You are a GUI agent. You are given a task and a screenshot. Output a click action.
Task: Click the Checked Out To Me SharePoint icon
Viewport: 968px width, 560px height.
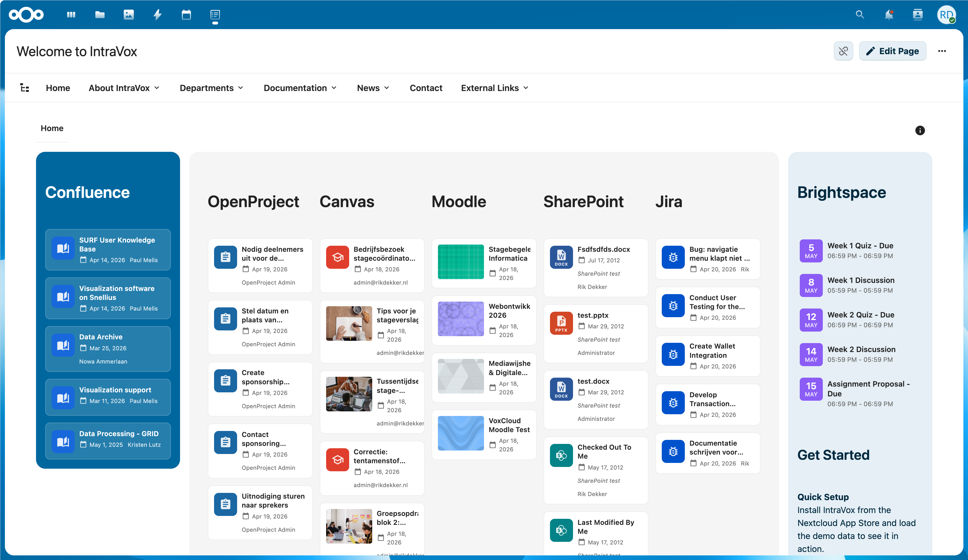pos(561,455)
